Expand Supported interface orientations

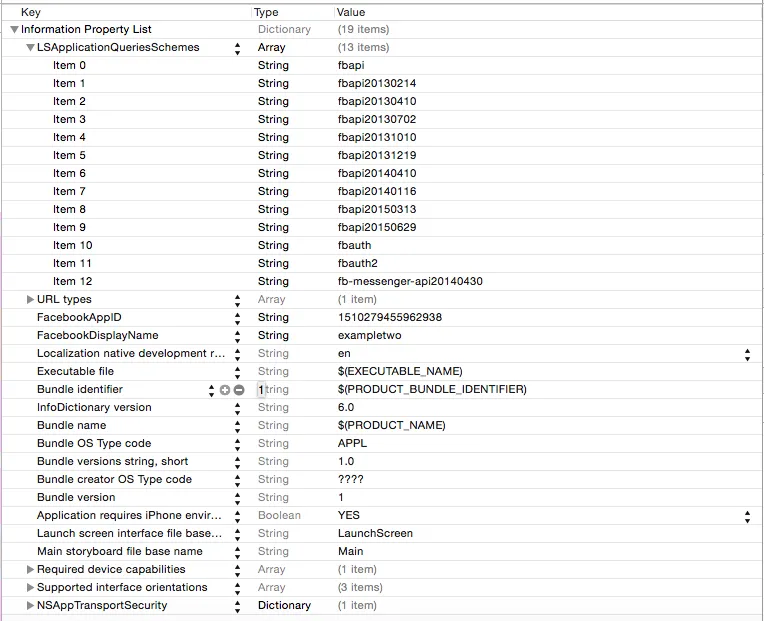pyautogui.click(x=30, y=587)
